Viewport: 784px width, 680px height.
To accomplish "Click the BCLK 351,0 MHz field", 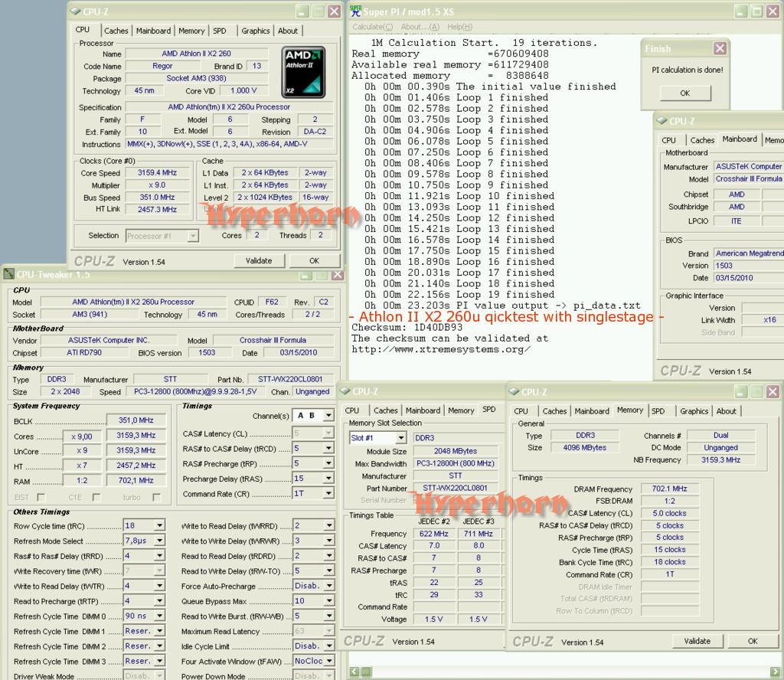I will pyautogui.click(x=136, y=420).
